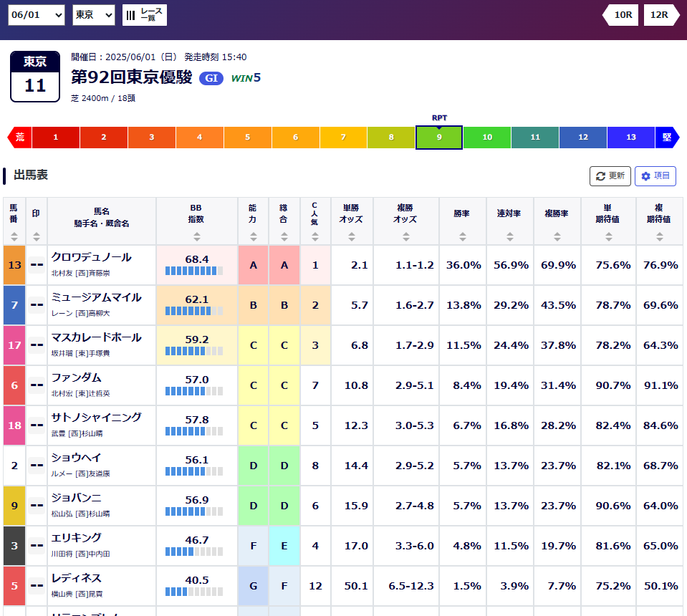Click horse number 17 cell

14,345
